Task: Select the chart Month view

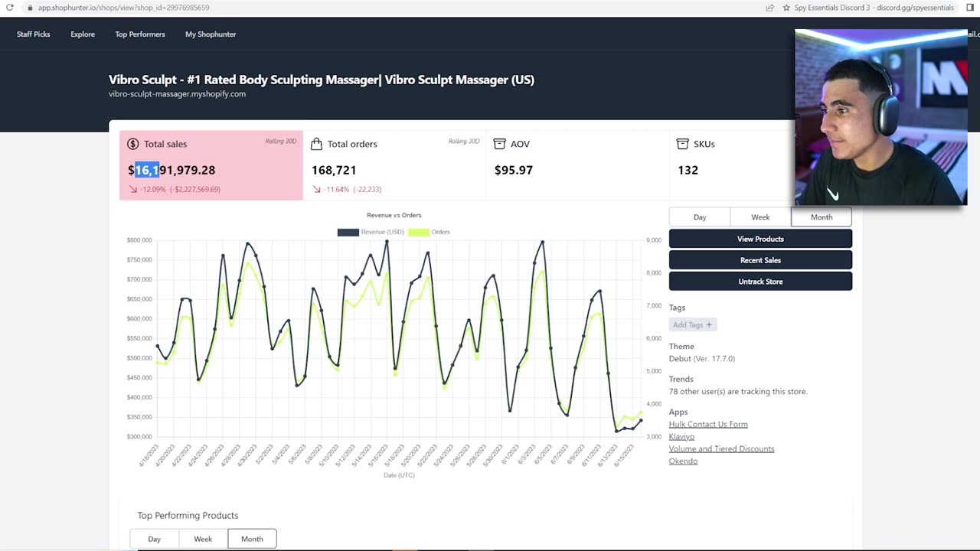Action: (x=822, y=217)
